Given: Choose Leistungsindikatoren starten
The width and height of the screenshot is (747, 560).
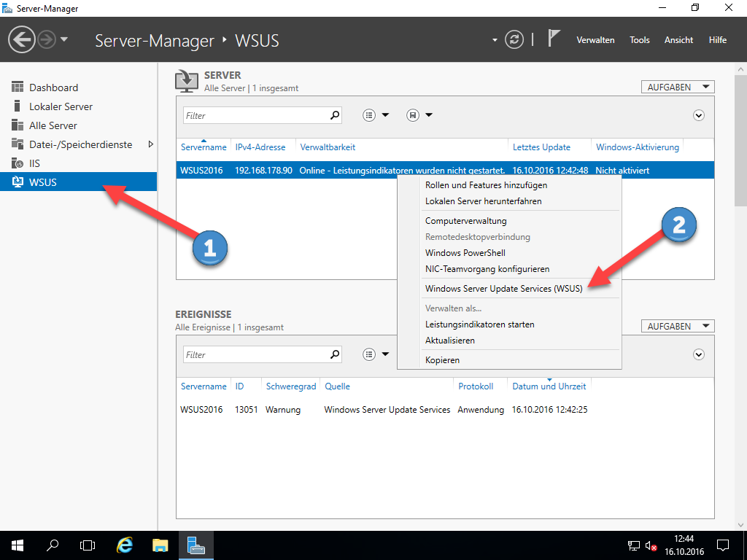Looking at the screenshot, I should [479, 324].
